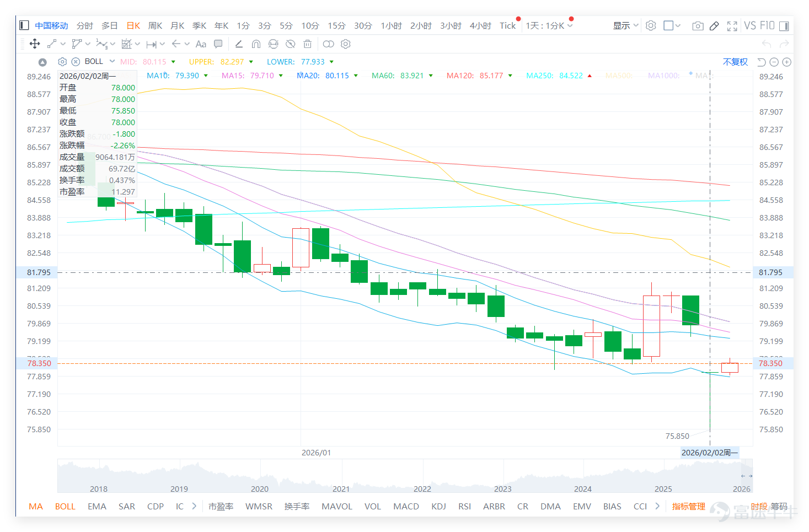Screen dimensions: 809x532
Task: Add a comment bubble note
Action: 218,44
